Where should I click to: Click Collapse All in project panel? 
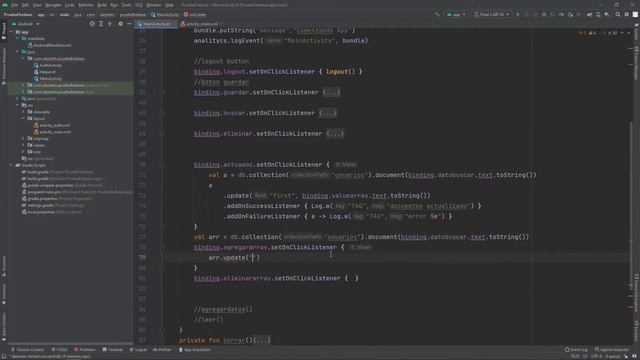coord(110,24)
